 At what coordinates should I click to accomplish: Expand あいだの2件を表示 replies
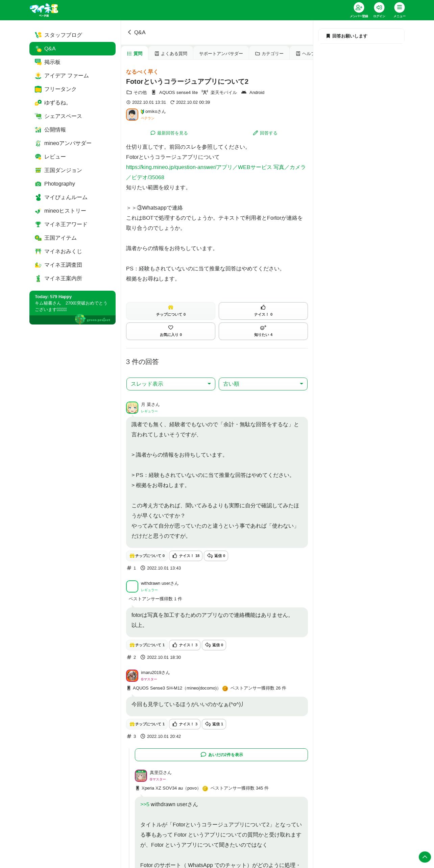[221, 755]
